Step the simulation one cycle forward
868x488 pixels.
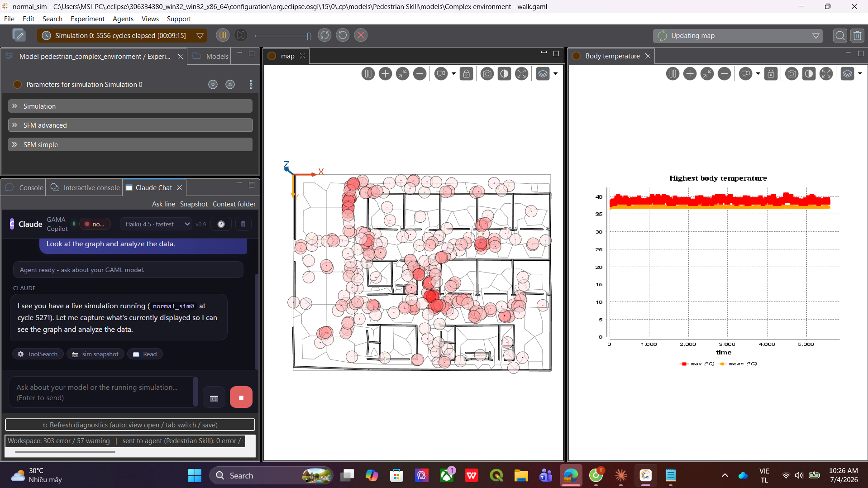(x=241, y=35)
